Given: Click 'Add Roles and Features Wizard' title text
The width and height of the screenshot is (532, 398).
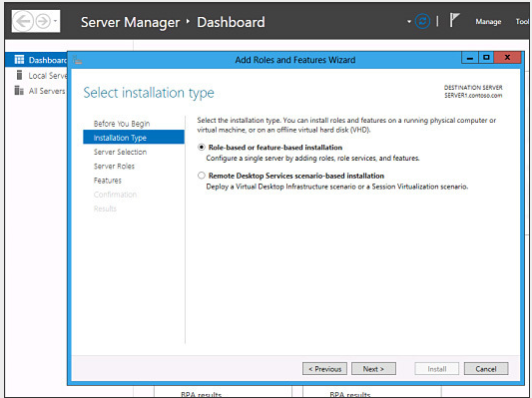Looking at the screenshot, I should coord(295,60).
